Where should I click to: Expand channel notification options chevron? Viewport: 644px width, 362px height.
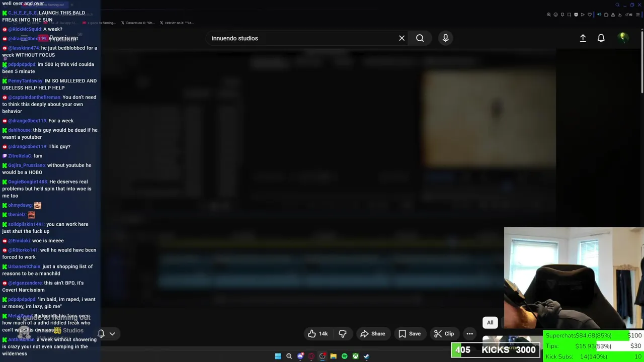tap(112, 334)
